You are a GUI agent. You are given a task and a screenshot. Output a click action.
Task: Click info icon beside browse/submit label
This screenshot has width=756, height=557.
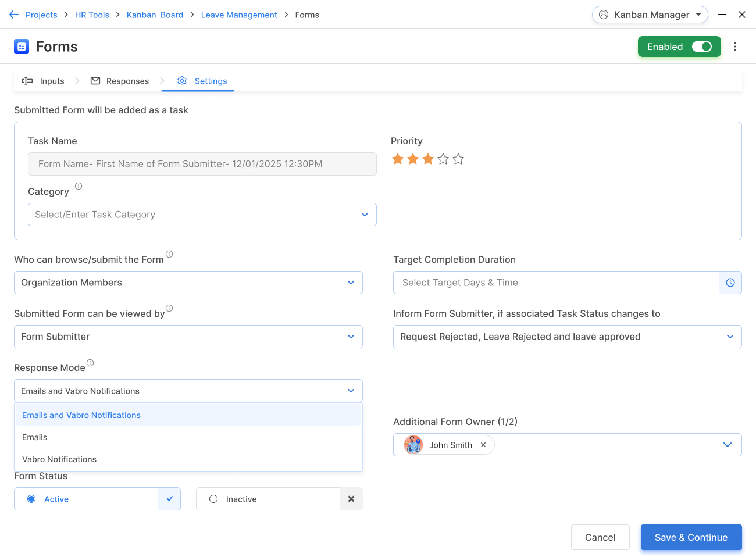169,254
